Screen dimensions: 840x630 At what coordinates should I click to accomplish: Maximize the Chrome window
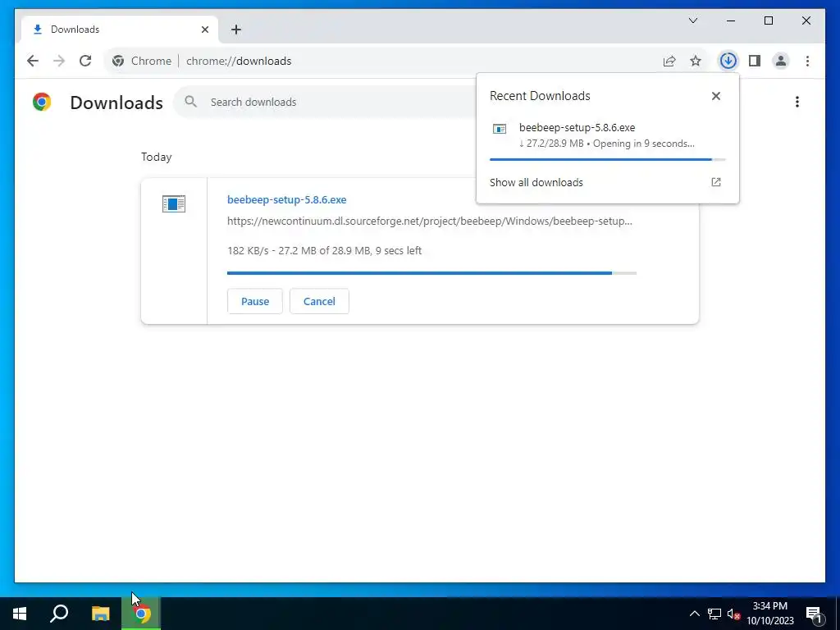click(768, 21)
